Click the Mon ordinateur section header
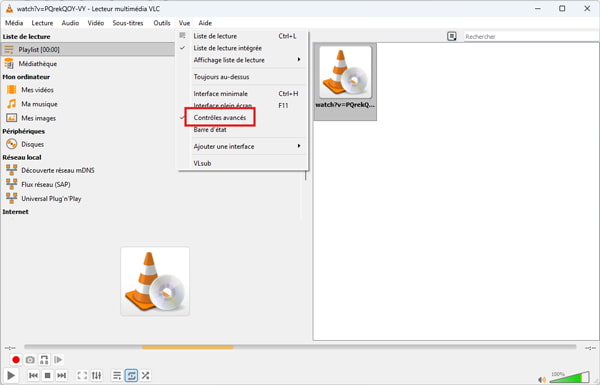The width and height of the screenshot is (600, 385). point(26,77)
